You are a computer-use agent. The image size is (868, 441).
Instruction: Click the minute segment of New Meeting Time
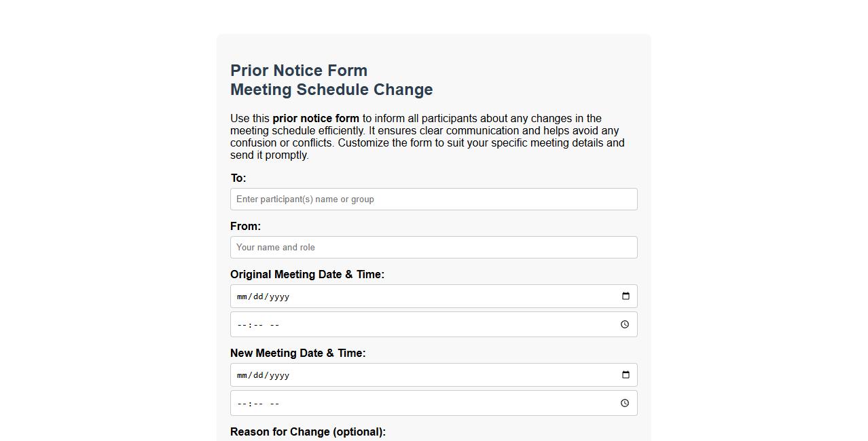pos(258,402)
